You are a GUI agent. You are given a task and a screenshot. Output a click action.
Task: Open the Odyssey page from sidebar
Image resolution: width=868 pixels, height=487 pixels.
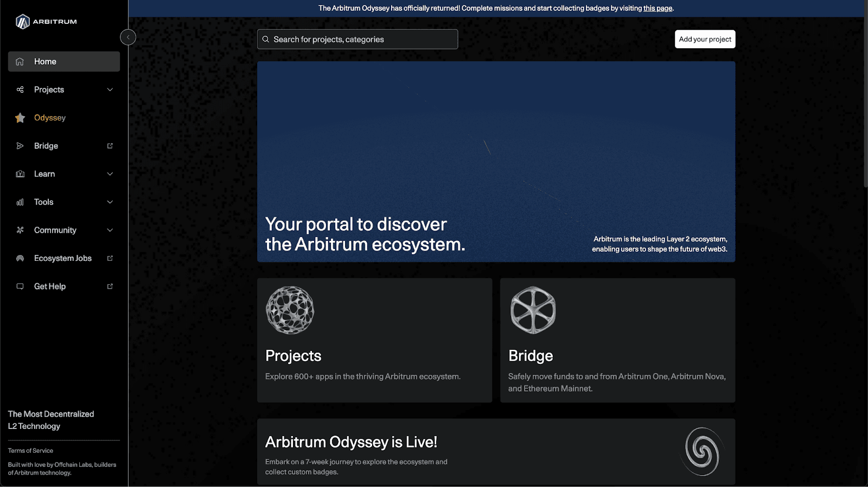(64, 118)
